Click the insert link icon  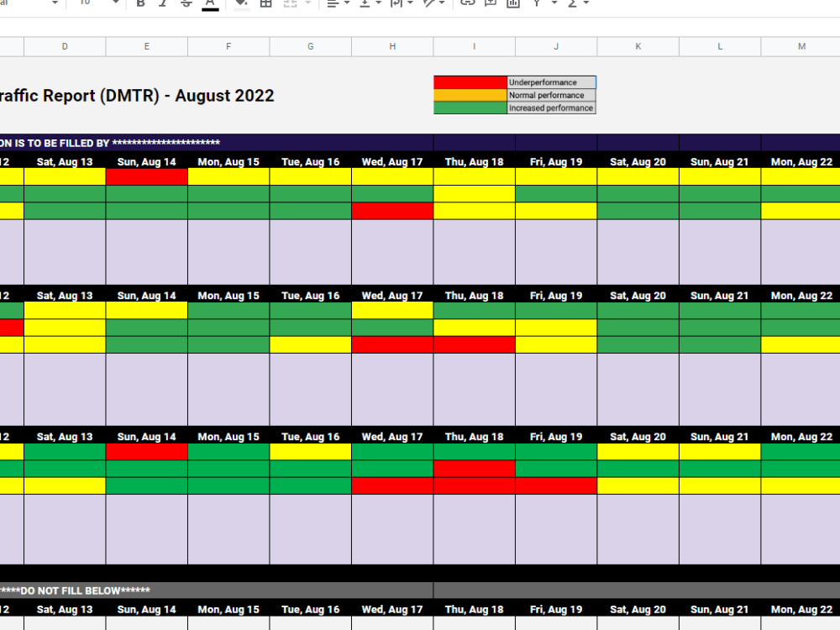(468, 3)
